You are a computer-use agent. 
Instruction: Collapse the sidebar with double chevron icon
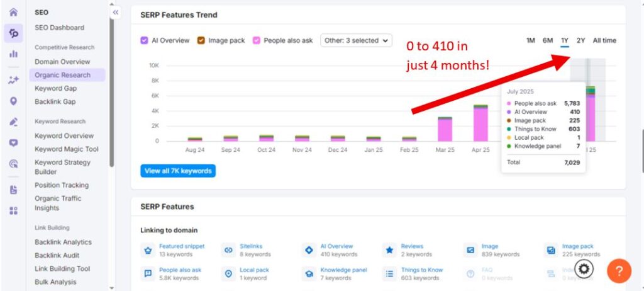(116, 13)
